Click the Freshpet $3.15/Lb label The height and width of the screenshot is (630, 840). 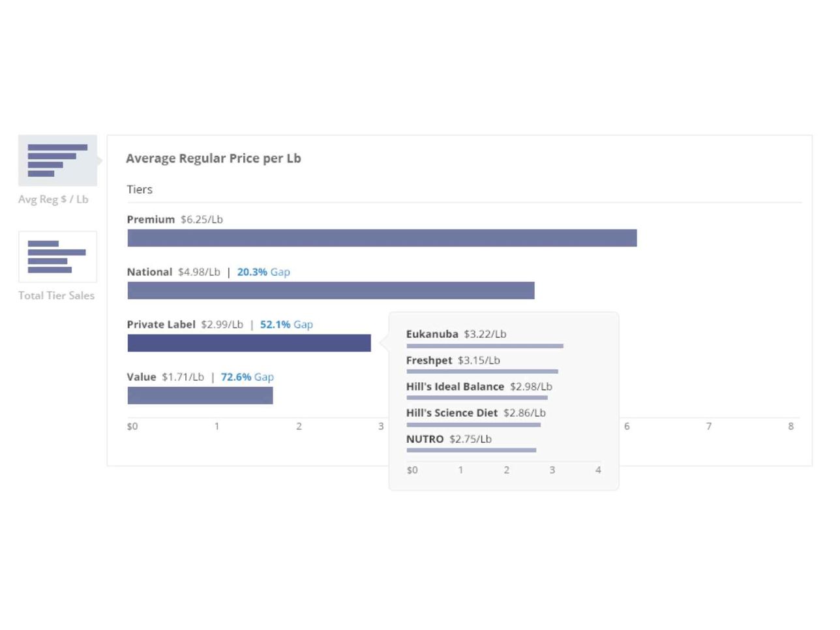(453, 360)
